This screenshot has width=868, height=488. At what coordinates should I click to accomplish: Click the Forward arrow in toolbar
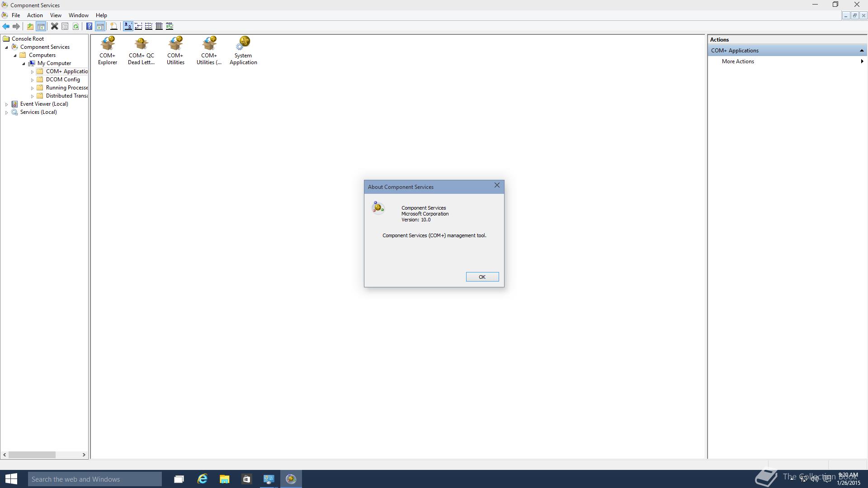click(16, 26)
